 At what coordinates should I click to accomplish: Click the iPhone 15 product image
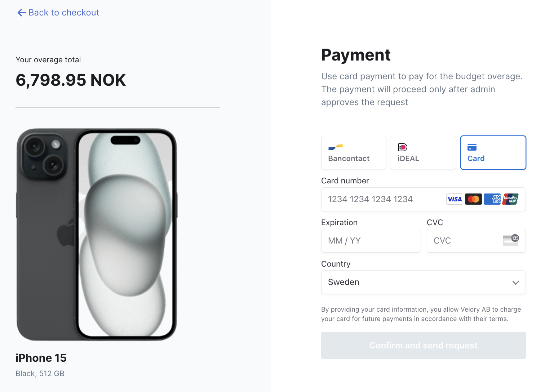click(97, 235)
